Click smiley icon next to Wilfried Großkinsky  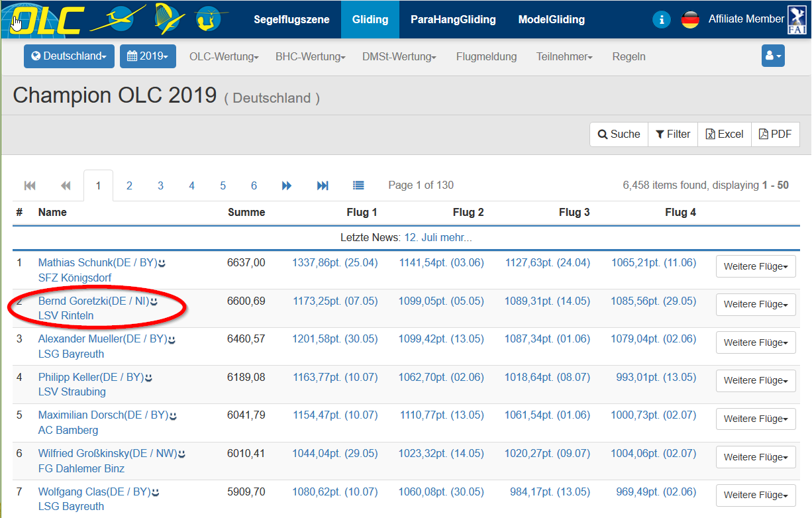coord(181,454)
